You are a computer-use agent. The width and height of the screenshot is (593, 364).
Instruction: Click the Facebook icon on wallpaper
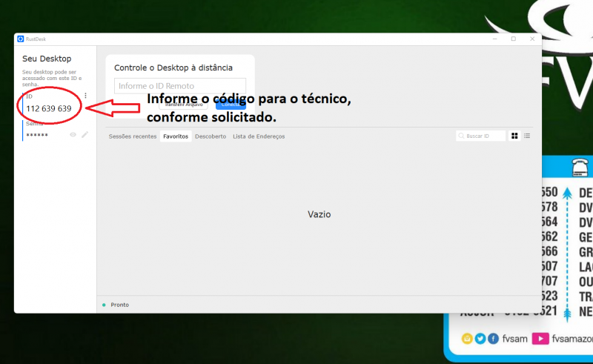tap(493, 339)
